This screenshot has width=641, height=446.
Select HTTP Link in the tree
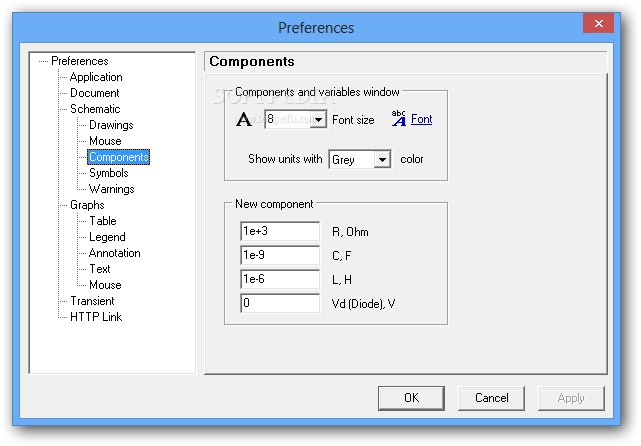pyautogui.click(x=96, y=317)
